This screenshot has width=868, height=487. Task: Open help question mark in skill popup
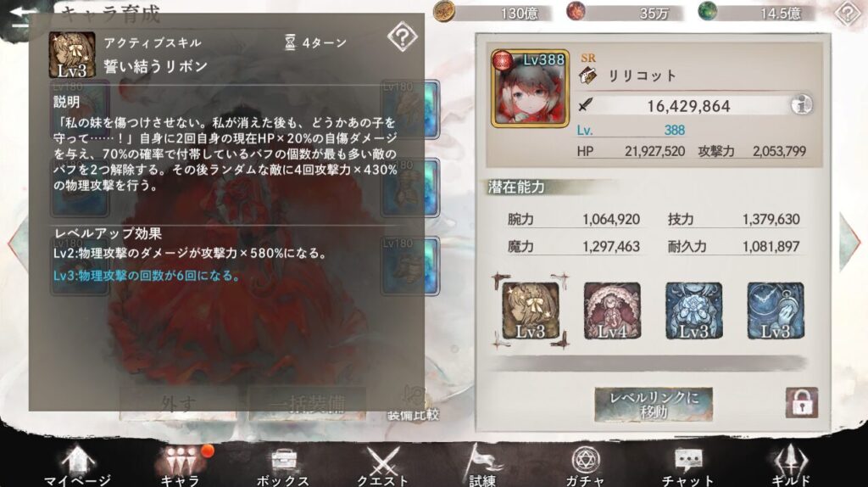point(403,37)
